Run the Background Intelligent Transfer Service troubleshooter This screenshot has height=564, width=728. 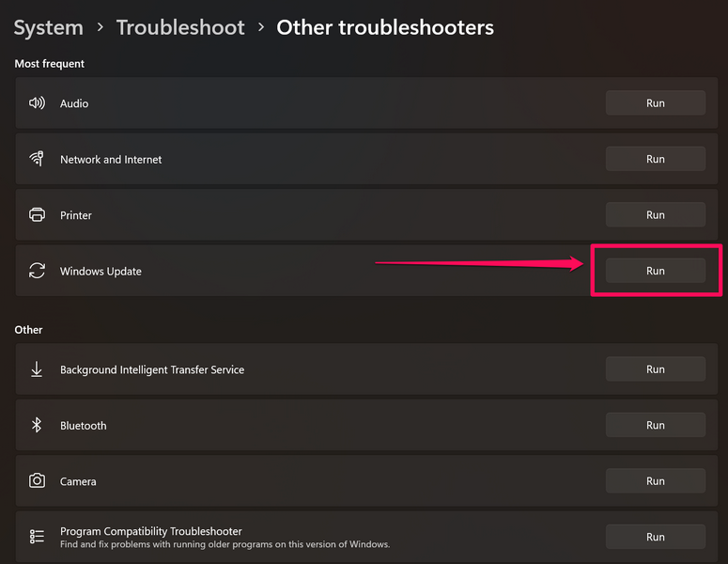[655, 369]
